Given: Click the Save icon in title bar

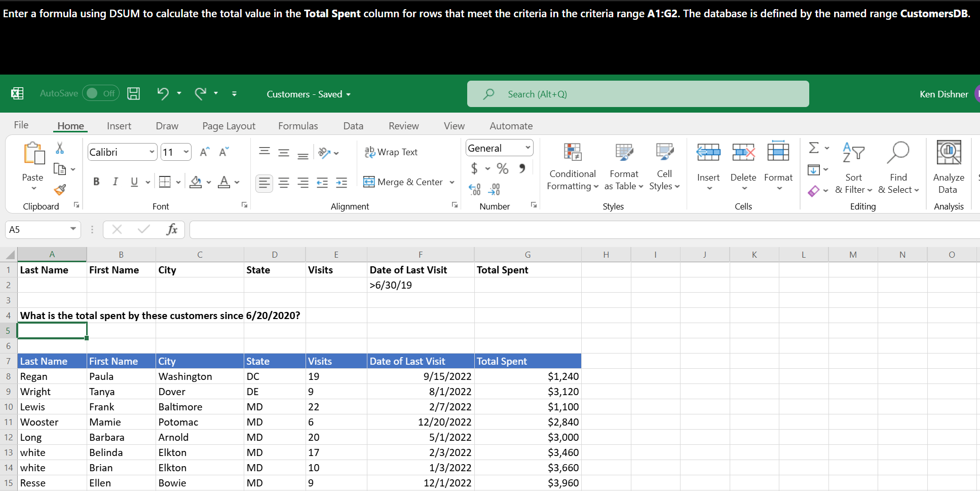Looking at the screenshot, I should click(133, 93).
